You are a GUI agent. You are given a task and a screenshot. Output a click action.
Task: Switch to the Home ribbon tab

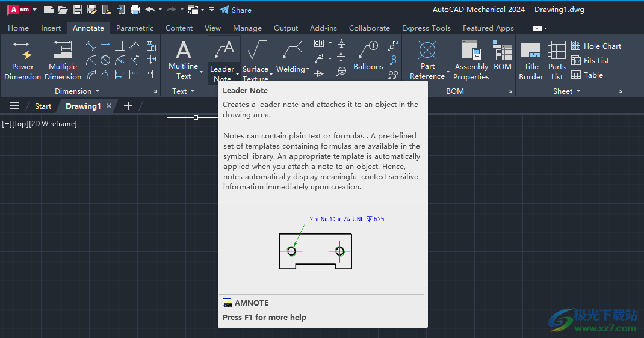pyautogui.click(x=19, y=28)
